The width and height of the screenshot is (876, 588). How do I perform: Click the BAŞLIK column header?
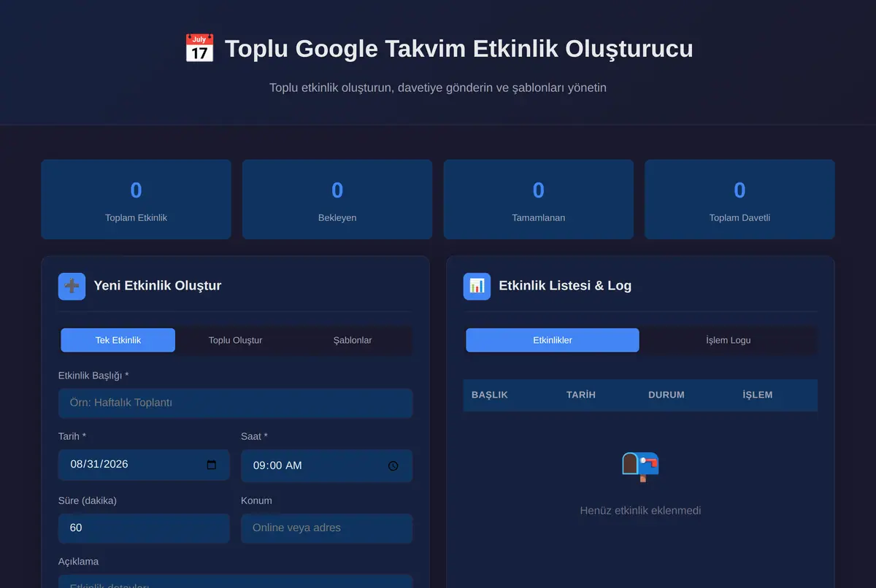(490, 395)
